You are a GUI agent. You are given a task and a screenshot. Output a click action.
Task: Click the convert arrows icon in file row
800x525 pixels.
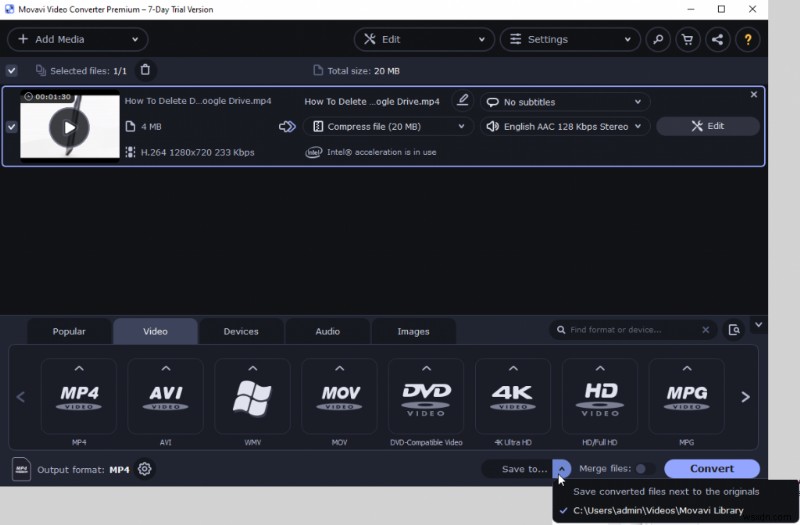pyautogui.click(x=287, y=127)
